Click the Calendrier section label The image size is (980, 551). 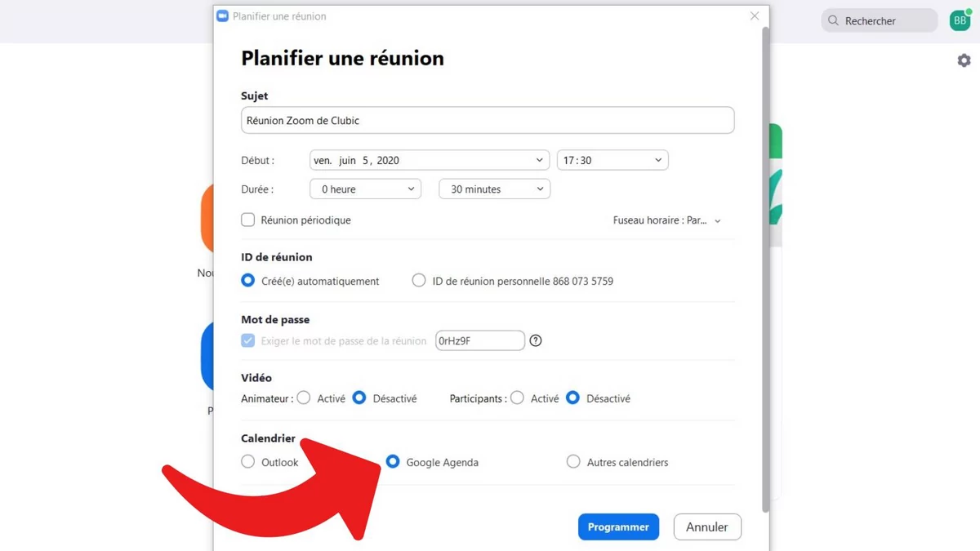point(269,438)
